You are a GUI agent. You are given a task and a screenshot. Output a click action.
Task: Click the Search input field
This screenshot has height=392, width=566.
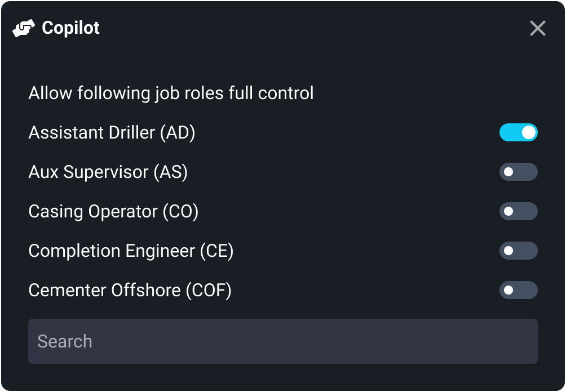tap(282, 341)
